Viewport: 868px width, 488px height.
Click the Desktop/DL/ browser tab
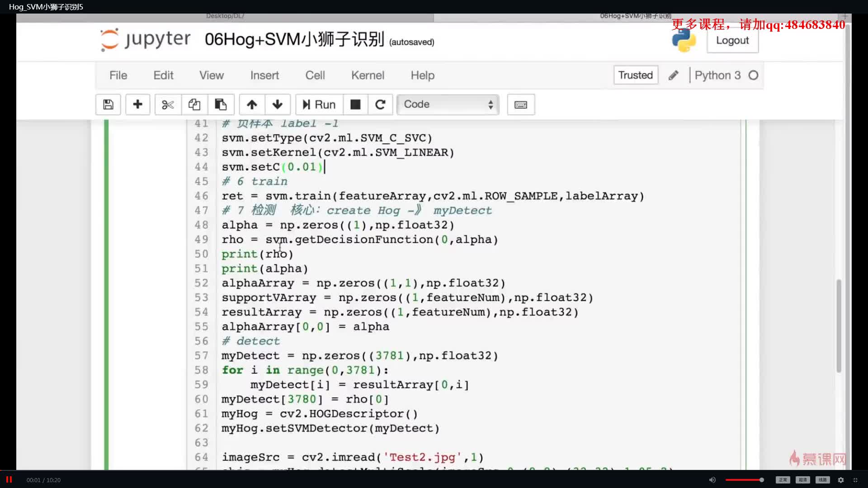click(225, 16)
